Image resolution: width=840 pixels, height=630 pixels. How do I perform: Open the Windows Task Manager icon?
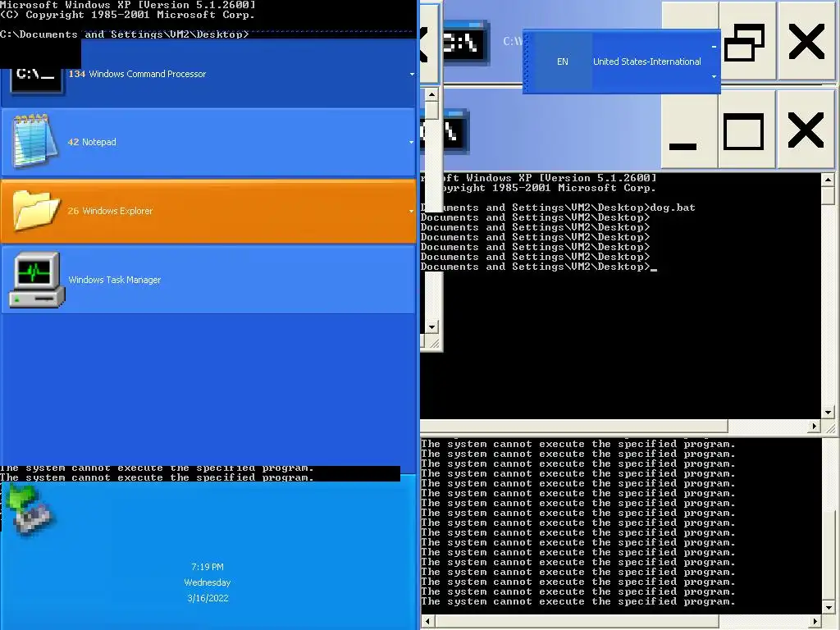[36, 281]
